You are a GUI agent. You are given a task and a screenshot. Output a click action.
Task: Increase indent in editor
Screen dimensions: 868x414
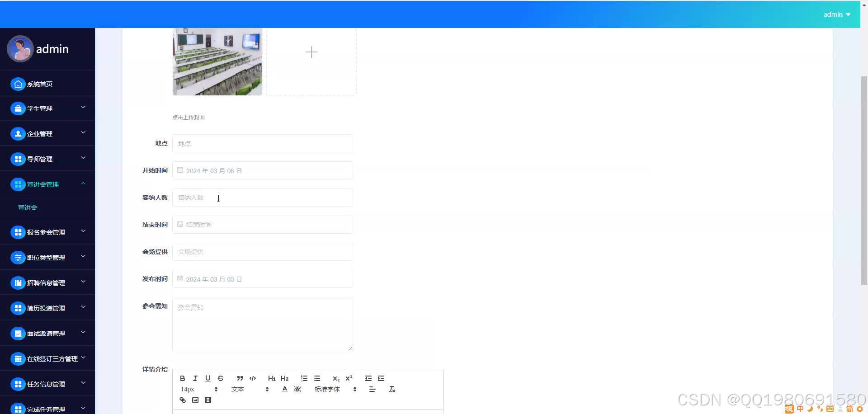(381, 378)
